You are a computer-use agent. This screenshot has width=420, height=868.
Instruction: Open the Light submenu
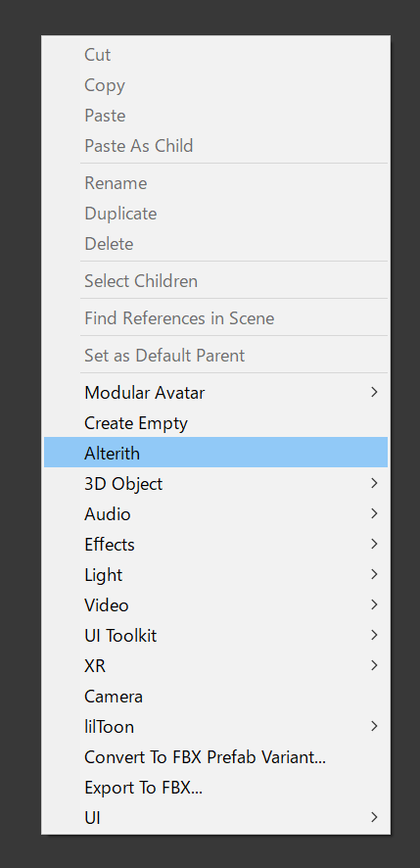pos(215,575)
